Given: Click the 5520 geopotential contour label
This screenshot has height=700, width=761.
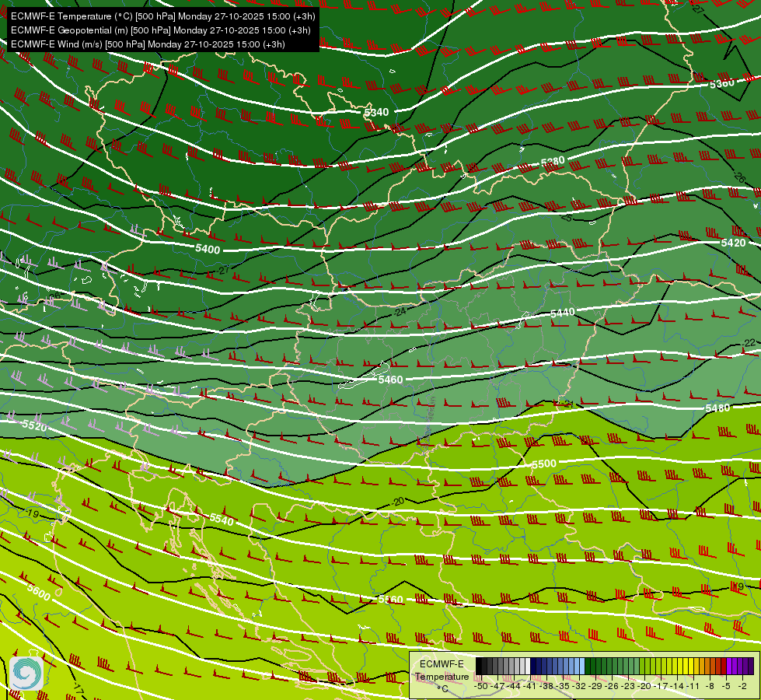Looking at the screenshot, I should 35,425.
